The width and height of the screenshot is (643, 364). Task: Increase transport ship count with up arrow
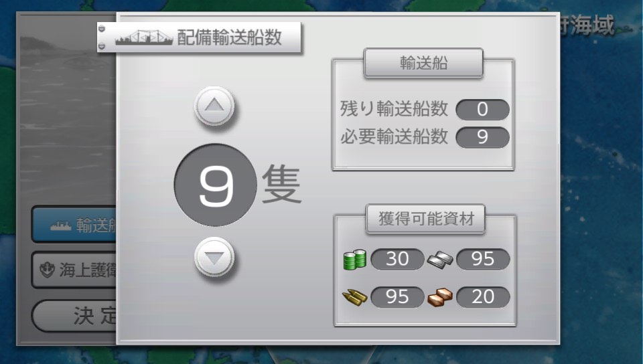click(214, 106)
